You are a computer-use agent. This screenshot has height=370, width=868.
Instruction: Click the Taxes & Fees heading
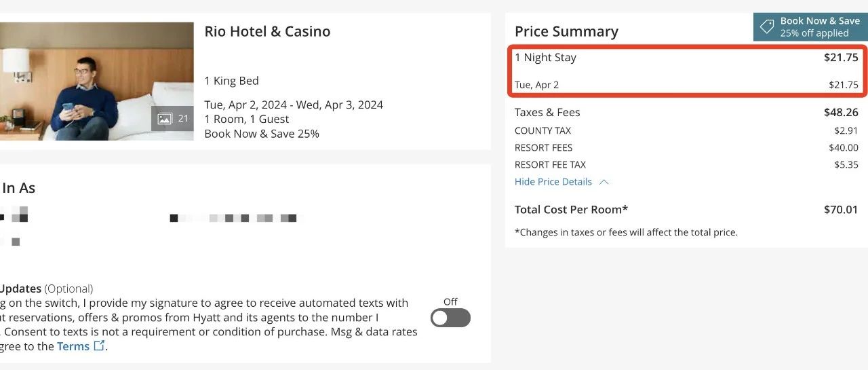[547, 113]
